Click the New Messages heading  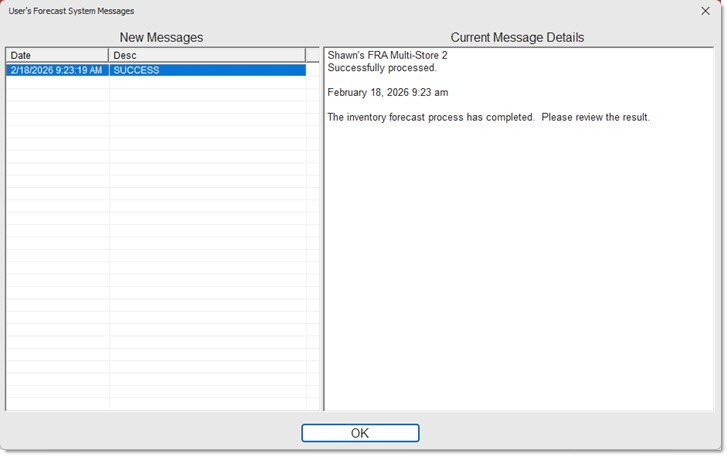coord(161,37)
